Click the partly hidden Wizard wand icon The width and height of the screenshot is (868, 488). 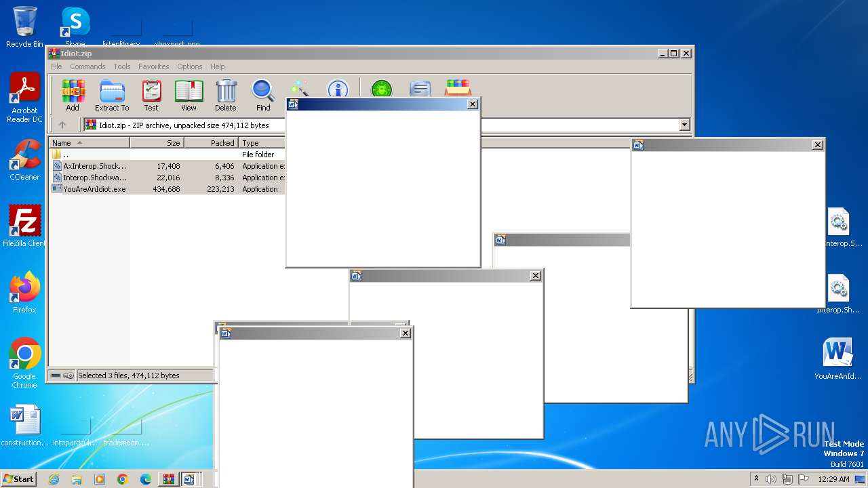point(299,88)
